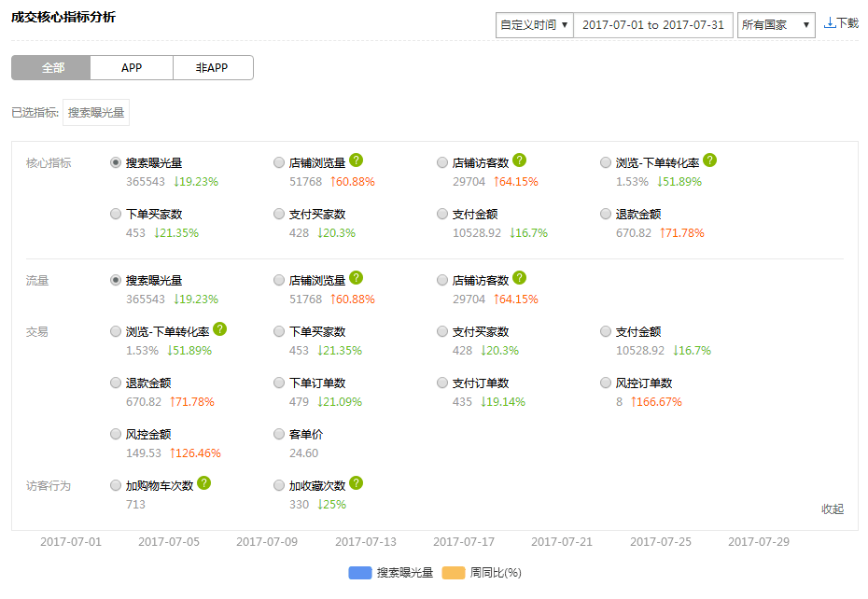
Task: Select 退款金额 radio in 交易 section
Action: pos(115,383)
